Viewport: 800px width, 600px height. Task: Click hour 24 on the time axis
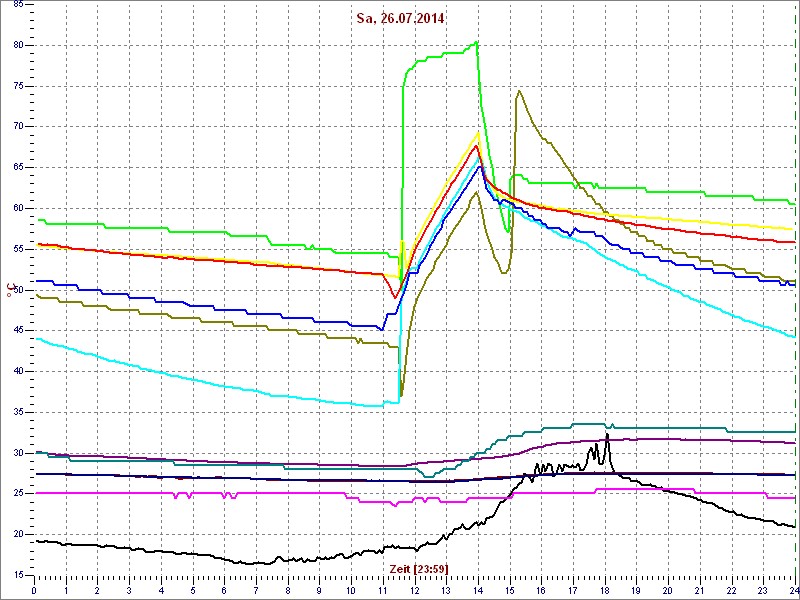tap(793, 591)
